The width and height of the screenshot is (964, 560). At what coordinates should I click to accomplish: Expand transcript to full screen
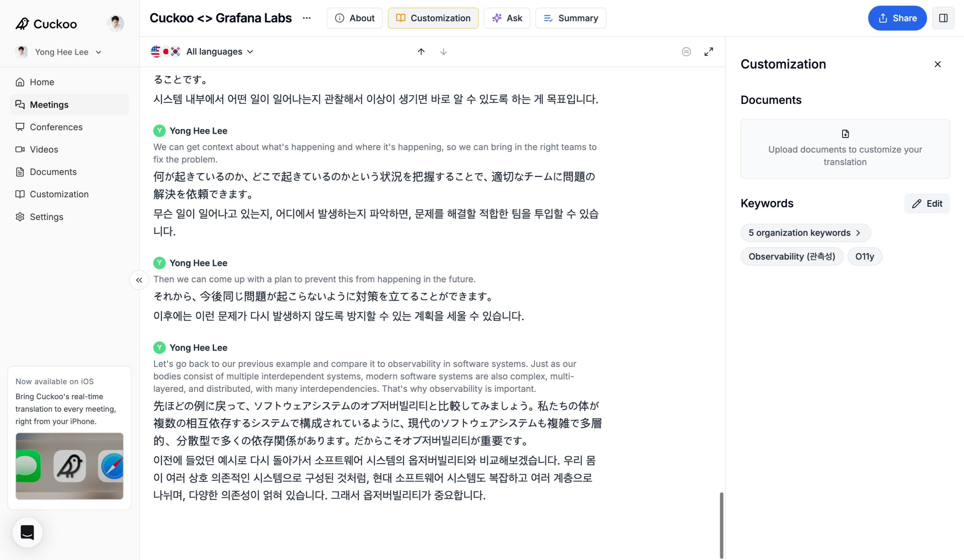[708, 51]
